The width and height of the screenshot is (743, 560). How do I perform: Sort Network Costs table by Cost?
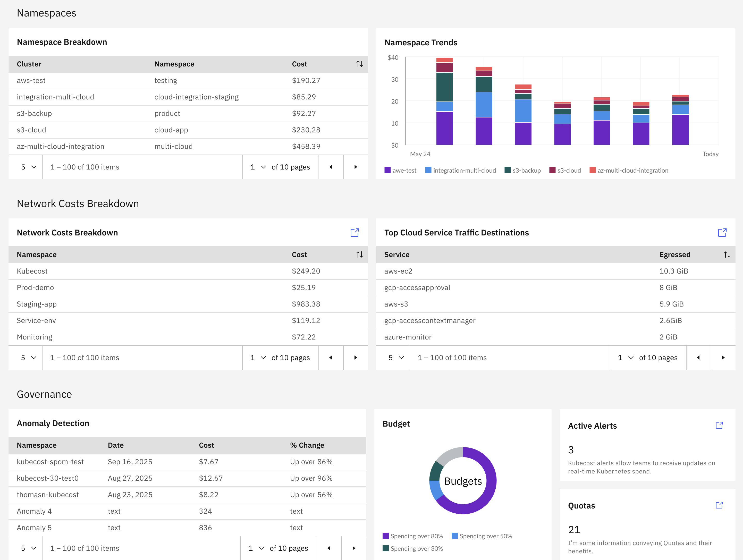click(x=359, y=255)
